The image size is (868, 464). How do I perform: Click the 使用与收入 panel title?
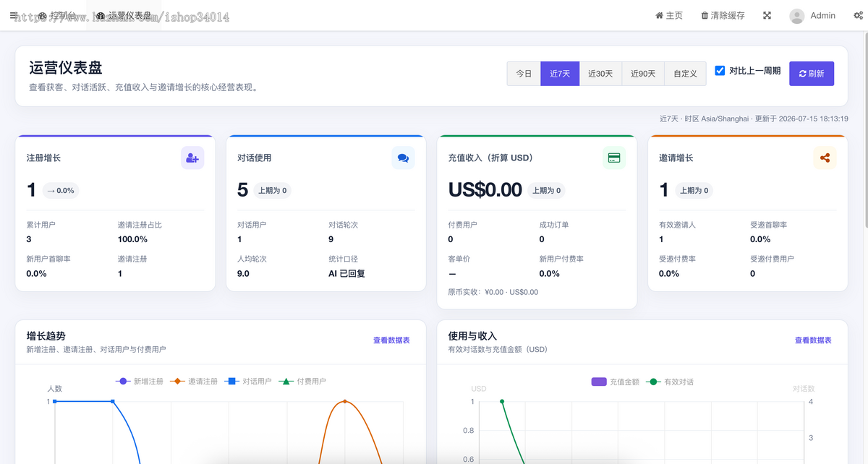(472, 336)
